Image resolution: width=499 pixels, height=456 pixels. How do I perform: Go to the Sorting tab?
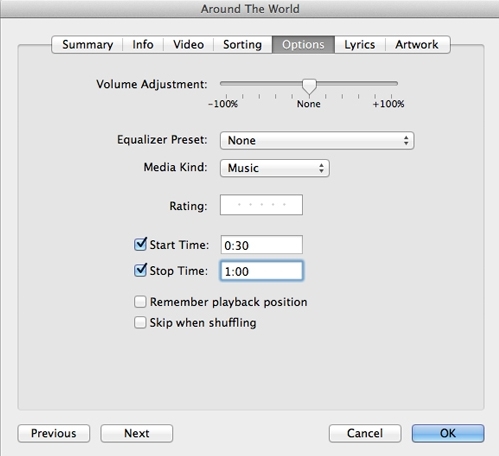click(242, 45)
